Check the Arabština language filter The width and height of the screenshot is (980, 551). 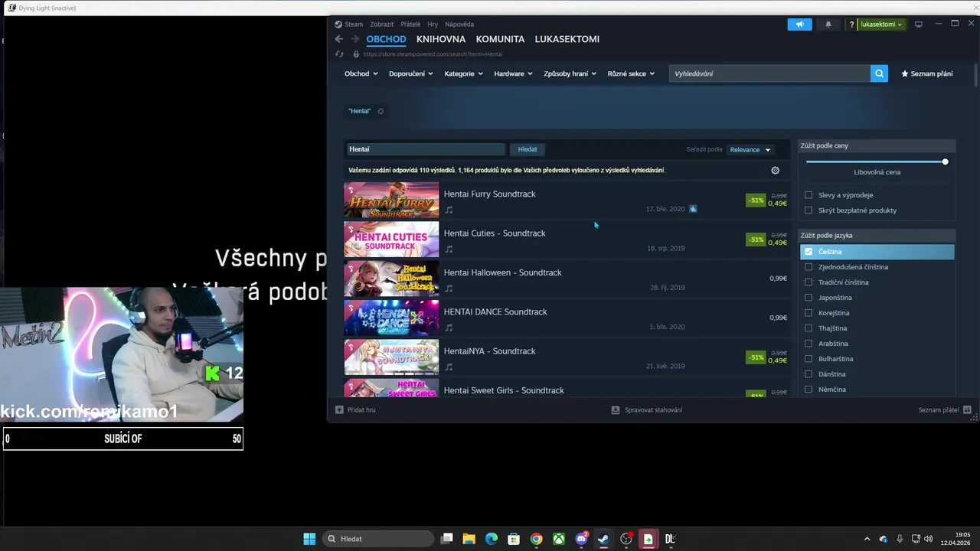click(808, 344)
